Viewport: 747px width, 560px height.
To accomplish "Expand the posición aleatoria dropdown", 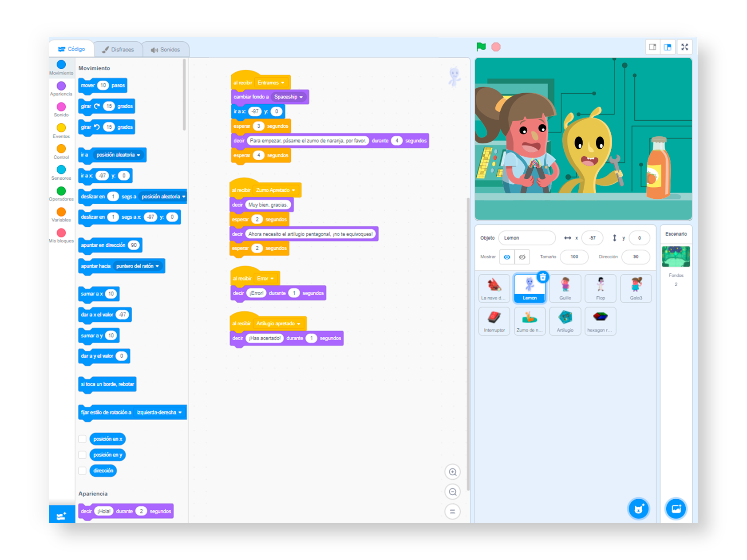I will (138, 155).
